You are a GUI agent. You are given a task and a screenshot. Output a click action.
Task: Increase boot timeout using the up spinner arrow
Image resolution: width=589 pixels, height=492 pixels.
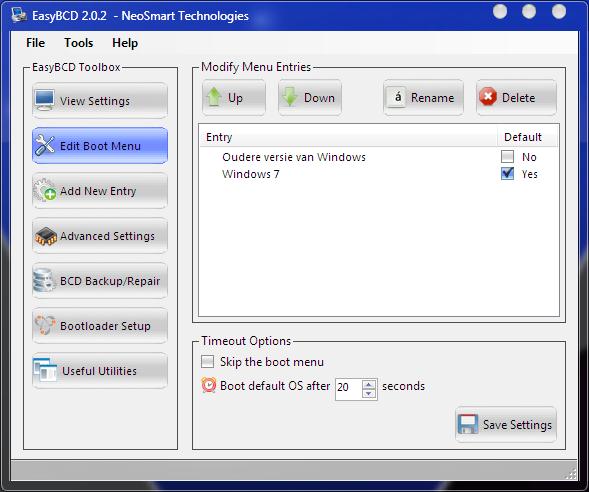pyautogui.click(x=369, y=385)
